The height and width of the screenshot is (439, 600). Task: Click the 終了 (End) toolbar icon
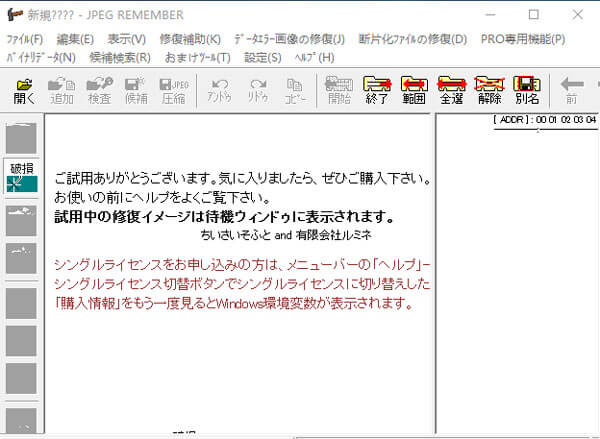[x=377, y=91]
